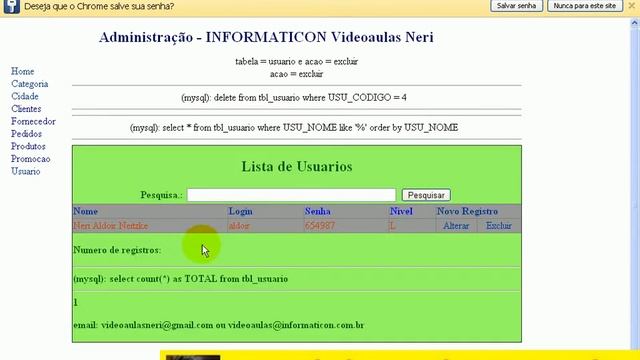Screen dimensions: 640x360
Task: Navigate to the Fornecedor link
Action: (33, 122)
